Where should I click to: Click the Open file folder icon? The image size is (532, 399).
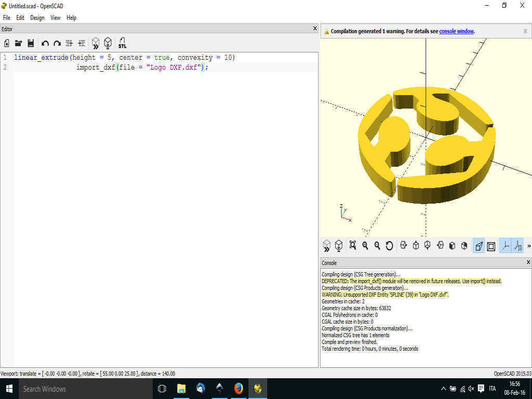(x=18, y=43)
